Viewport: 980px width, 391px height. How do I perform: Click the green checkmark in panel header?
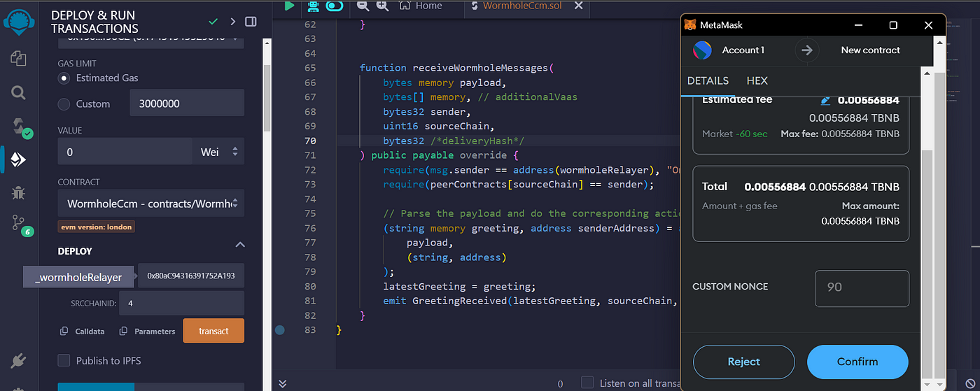[213, 22]
